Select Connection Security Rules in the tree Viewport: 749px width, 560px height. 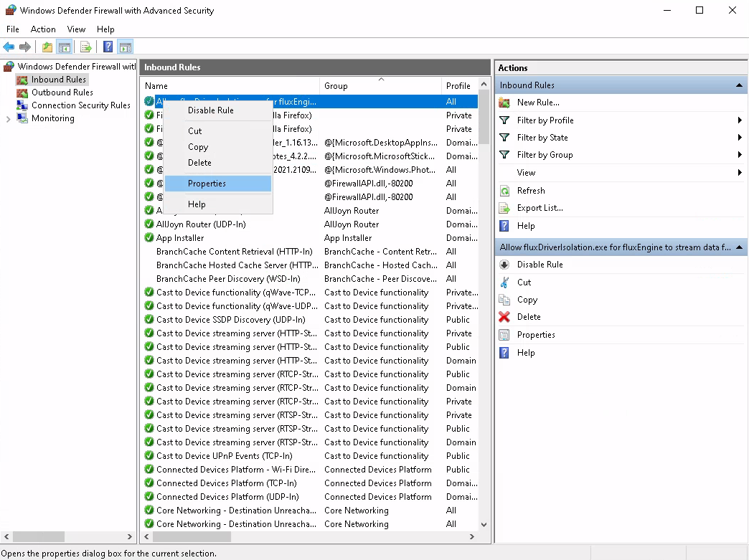81,105
